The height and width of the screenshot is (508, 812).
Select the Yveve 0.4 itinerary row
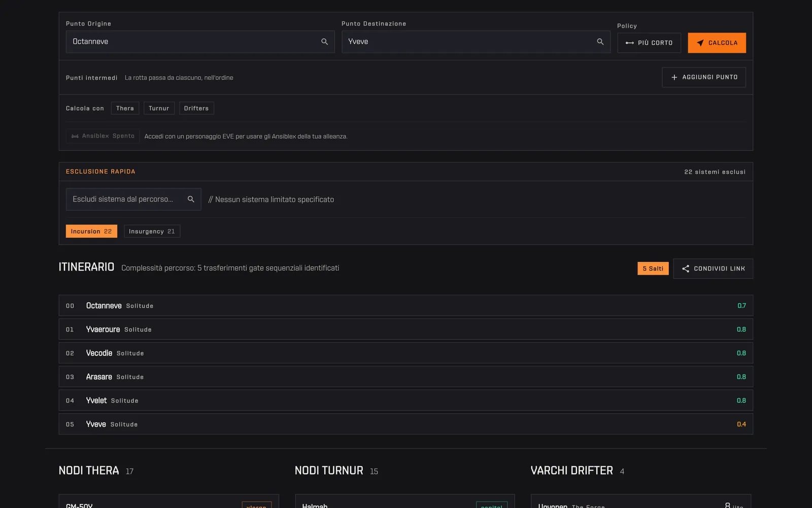pos(405,424)
